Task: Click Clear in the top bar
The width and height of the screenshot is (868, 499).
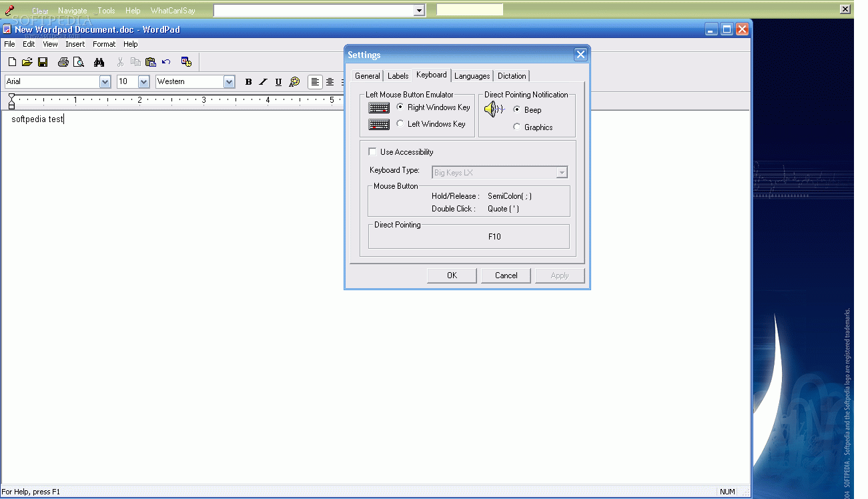Action: point(40,11)
